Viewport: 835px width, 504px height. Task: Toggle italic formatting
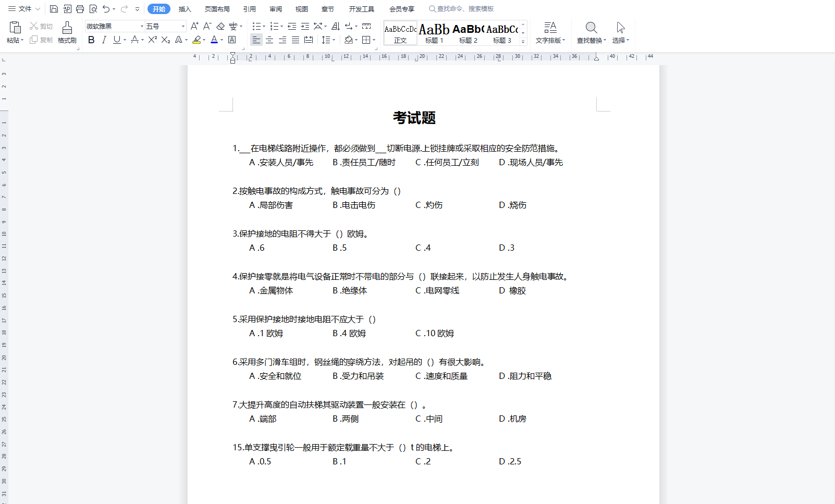pos(104,40)
